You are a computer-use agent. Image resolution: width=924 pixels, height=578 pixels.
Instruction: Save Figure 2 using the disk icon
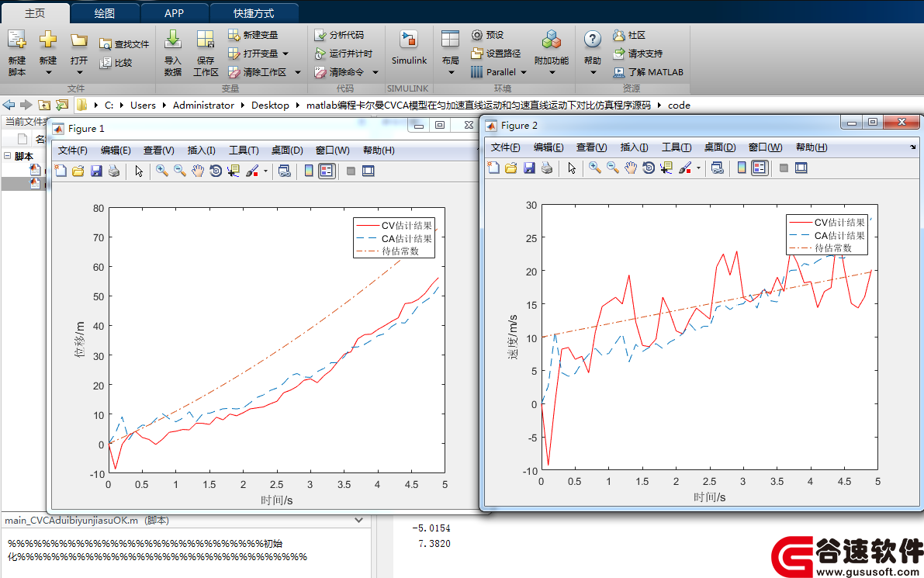point(529,168)
